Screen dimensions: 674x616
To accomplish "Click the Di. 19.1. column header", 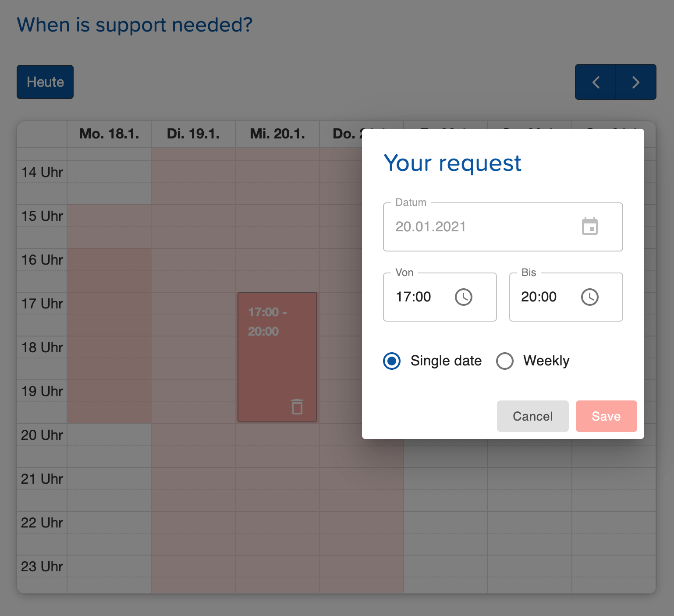I will pyautogui.click(x=193, y=134).
